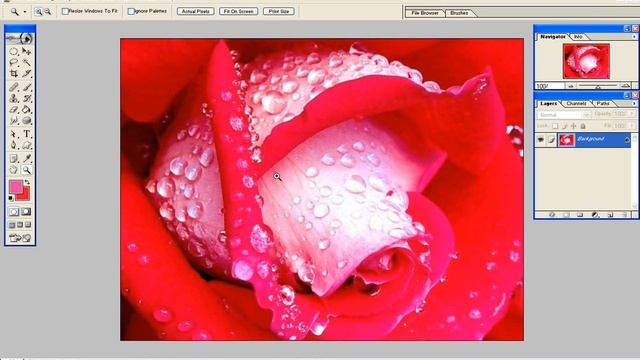Image resolution: width=640 pixels, height=360 pixels.
Task: Select the Sponge tool
Action: click(x=27, y=120)
